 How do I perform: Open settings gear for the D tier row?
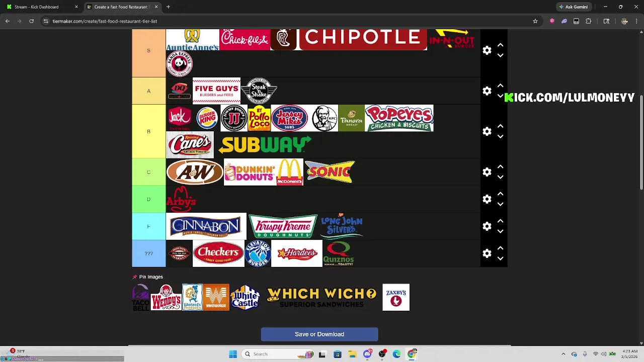click(487, 199)
